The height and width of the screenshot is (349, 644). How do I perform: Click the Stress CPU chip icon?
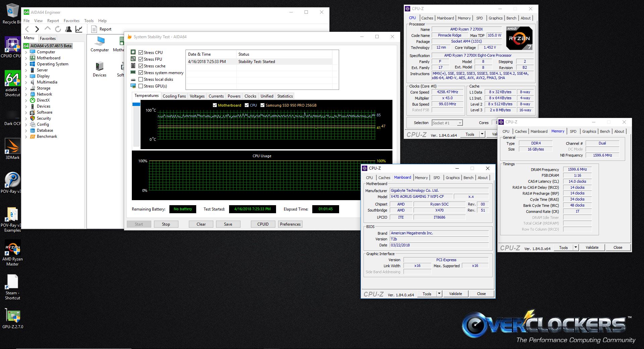[133, 52]
